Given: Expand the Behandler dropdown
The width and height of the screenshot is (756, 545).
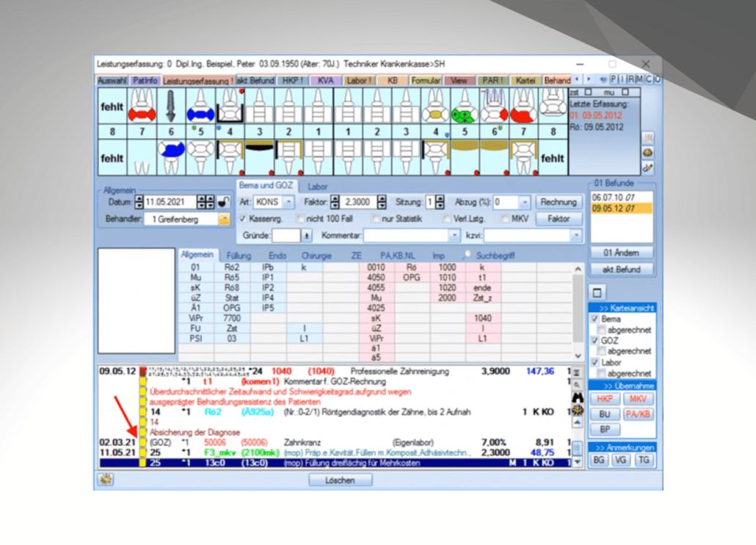Looking at the screenshot, I should click(x=223, y=219).
